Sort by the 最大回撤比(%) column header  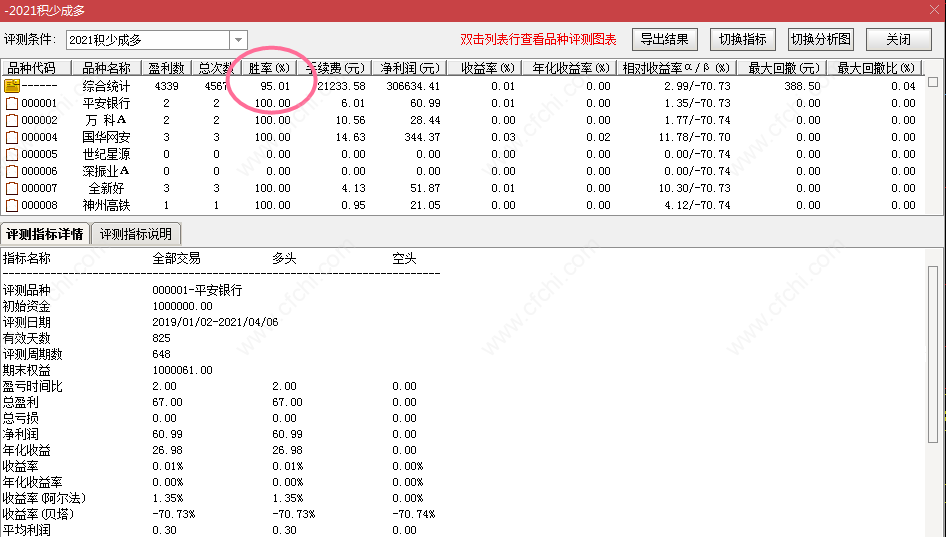click(875, 68)
